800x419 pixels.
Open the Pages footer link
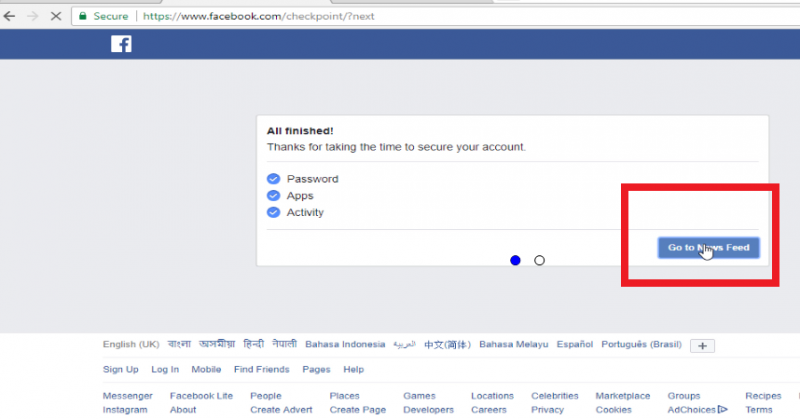click(x=316, y=369)
